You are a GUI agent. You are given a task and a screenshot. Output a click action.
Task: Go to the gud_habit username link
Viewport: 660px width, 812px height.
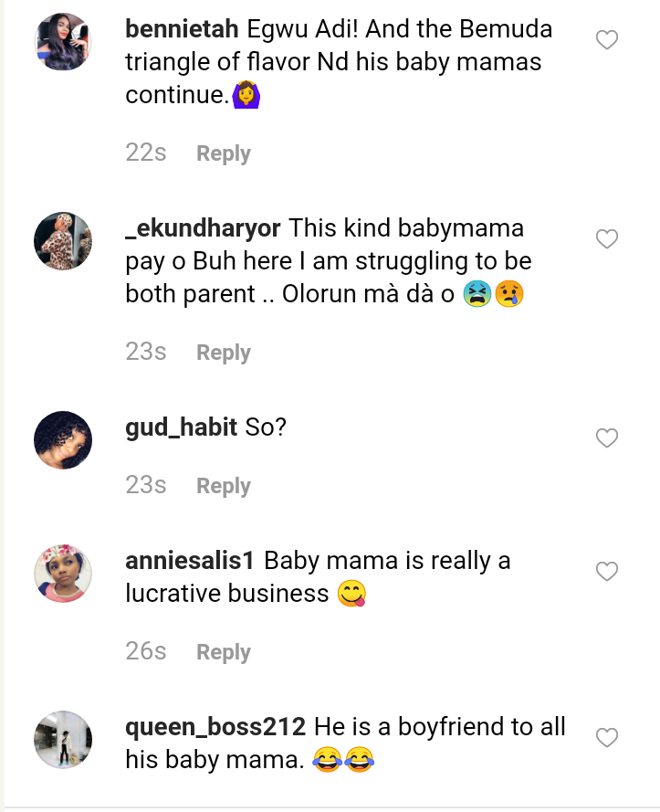pyautogui.click(x=182, y=427)
